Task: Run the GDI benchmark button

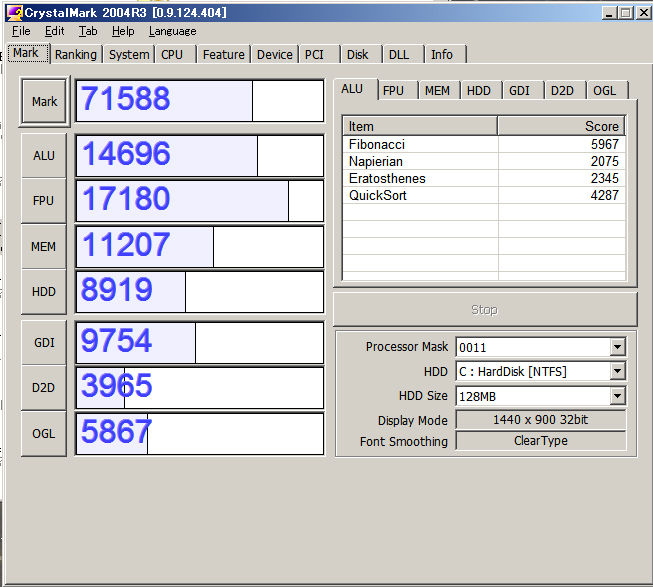Action: [44, 343]
